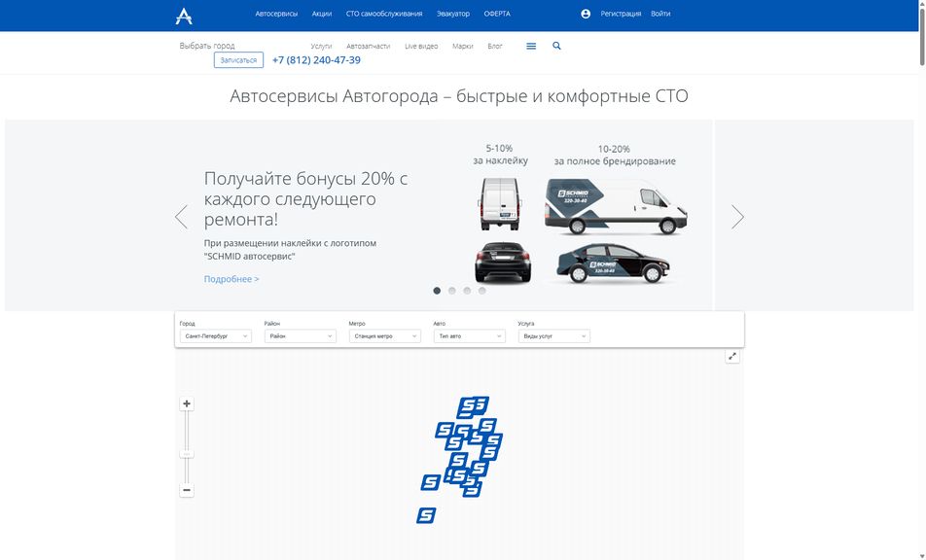Open the Район dropdown
The image size is (926, 560).
point(300,335)
